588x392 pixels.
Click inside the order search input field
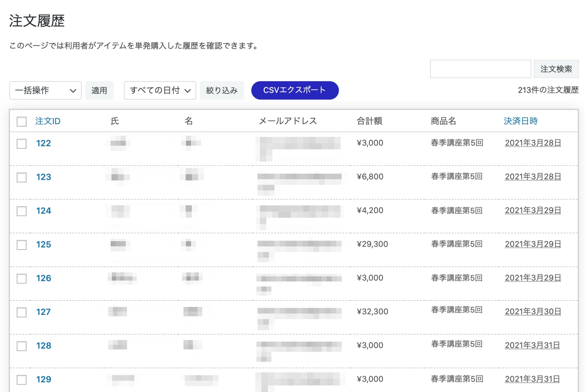click(x=480, y=69)
